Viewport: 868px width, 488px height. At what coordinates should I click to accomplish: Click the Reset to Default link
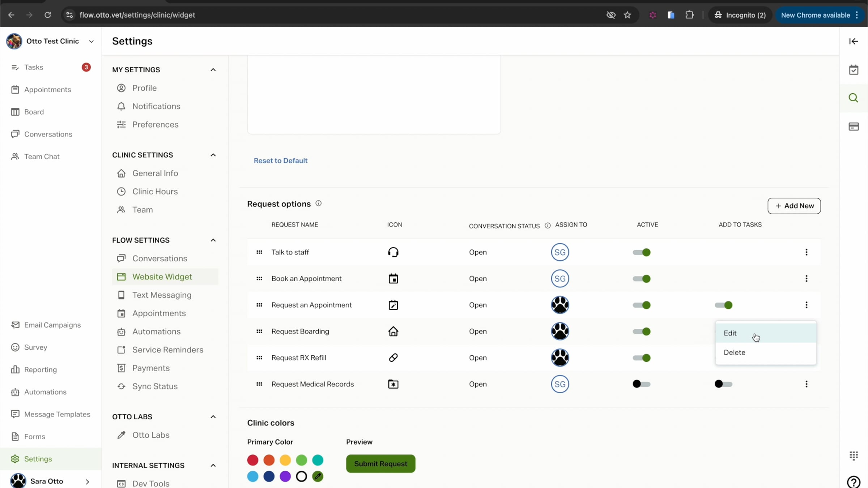(280, 160)
